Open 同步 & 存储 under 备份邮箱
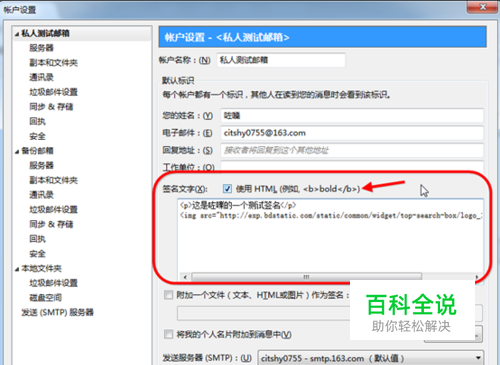The image size is (500, 365). (51, 224)
